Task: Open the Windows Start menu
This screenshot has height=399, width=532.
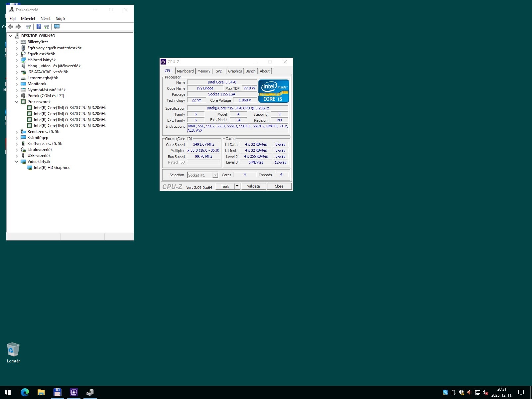Action: click(x=8, y=392)
